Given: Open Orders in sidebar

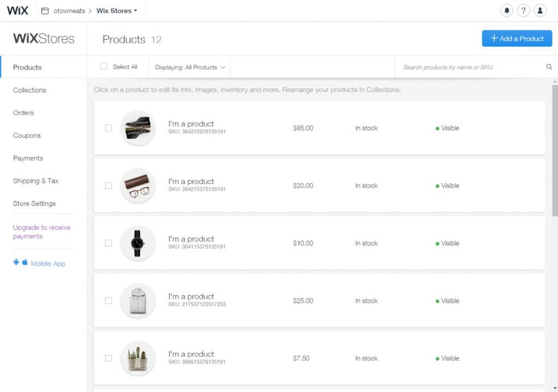Looking at the screenshot, I should pos(23,113).
